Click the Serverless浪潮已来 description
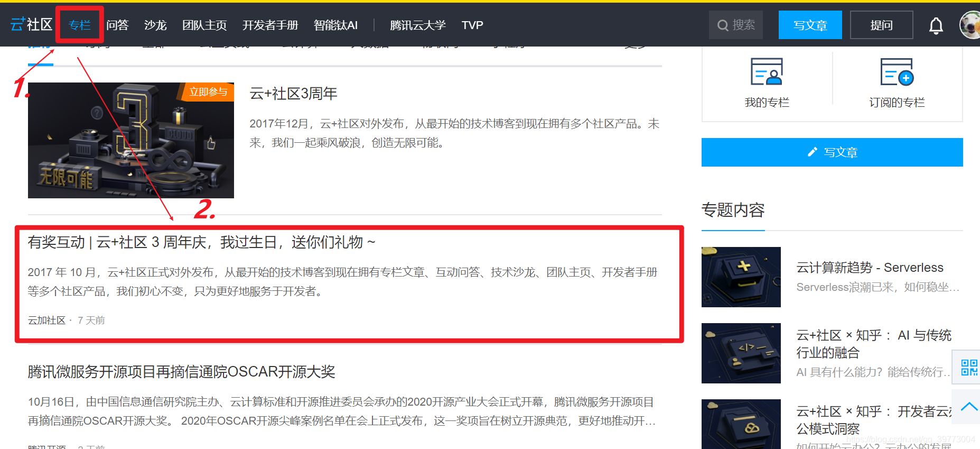 click(x=878, y=287)
